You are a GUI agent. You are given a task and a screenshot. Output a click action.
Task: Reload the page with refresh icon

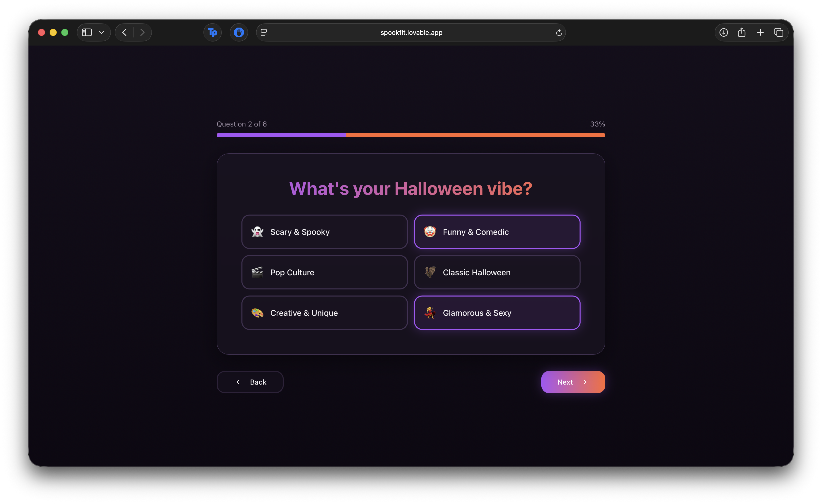pyautogui.click(x=559, y=33)
